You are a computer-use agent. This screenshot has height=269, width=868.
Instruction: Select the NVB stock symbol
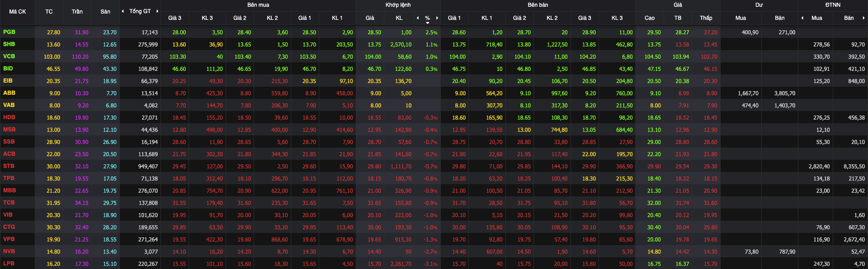point(9,251)
